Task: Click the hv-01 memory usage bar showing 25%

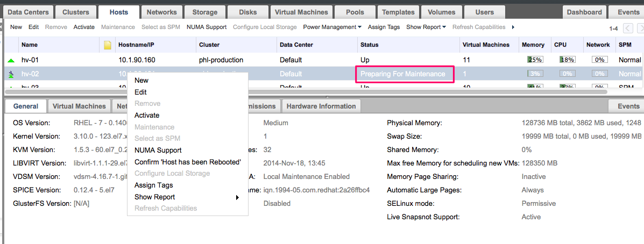Action: tap(535, 60)
